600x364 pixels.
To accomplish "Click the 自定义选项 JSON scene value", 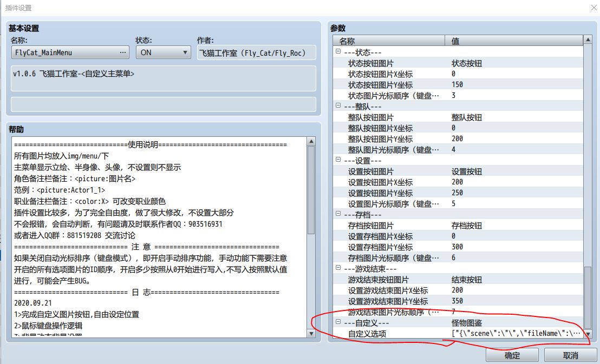I will point(516,333).
